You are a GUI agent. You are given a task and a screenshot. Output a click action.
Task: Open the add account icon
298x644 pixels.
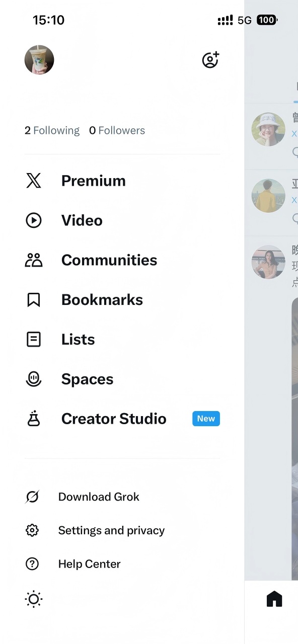pyautogui.click(x=210, y=59)
